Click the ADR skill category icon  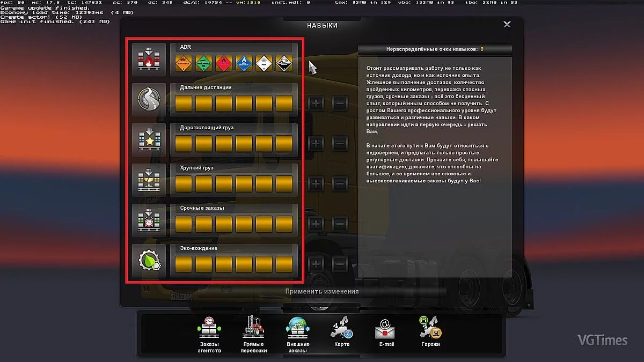point(150,60)
